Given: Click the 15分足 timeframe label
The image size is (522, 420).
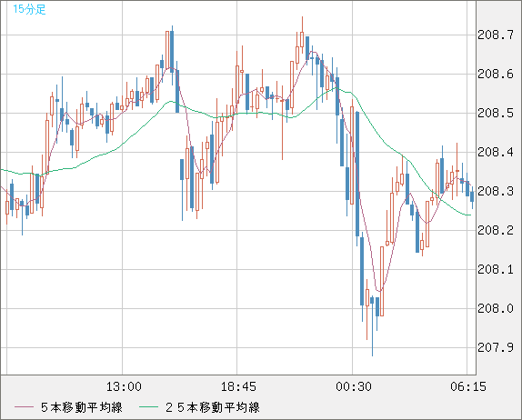Looking at the screenshot, I should click(x=29, y=9).
